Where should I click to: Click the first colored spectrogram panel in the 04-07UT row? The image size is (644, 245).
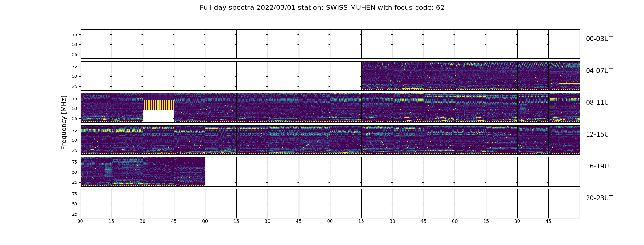377,76
